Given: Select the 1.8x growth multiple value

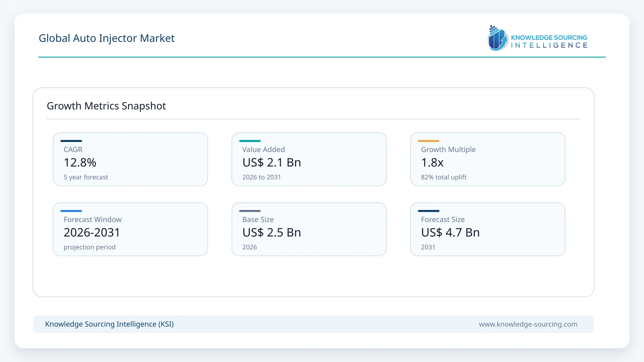Looking at the screenshot, I should [x=432, y=162].
